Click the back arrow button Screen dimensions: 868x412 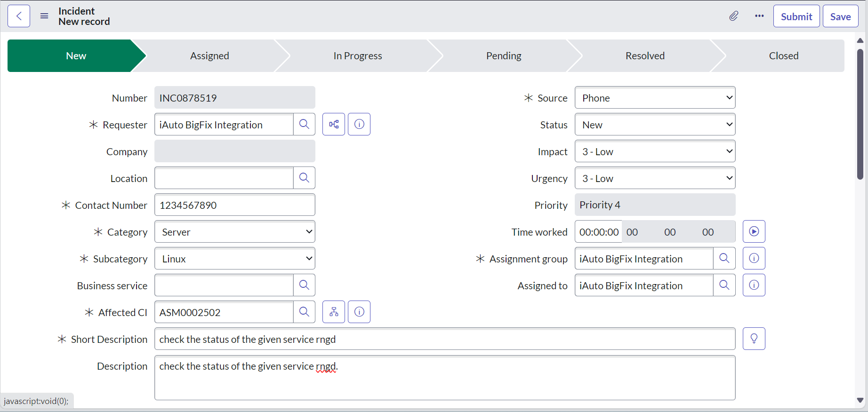click(19, 16)
